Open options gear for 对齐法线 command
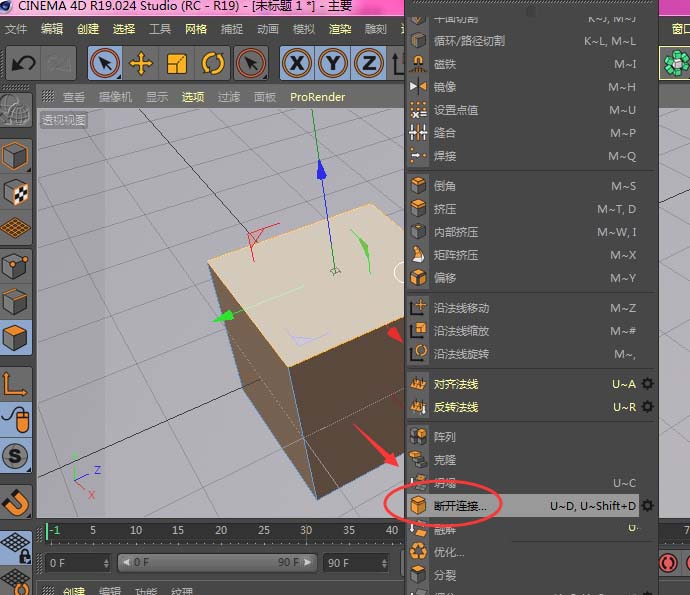 point(648,384)
